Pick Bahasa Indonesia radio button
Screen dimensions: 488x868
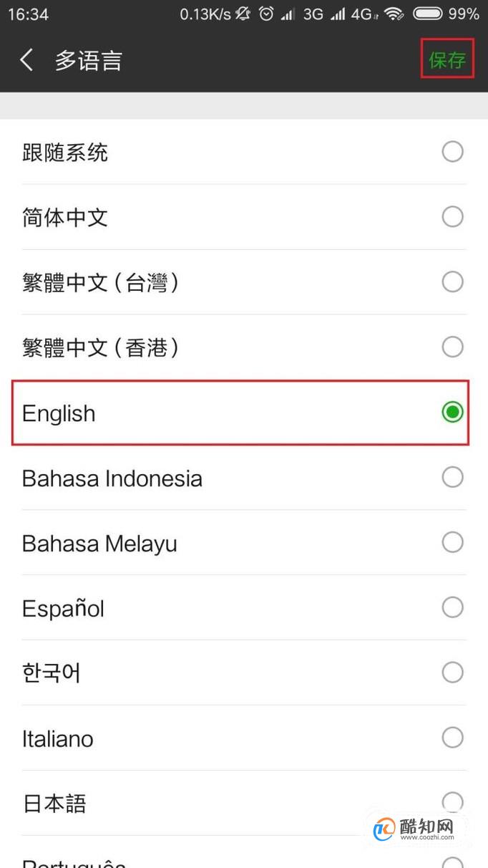click(x=452, y=477)
